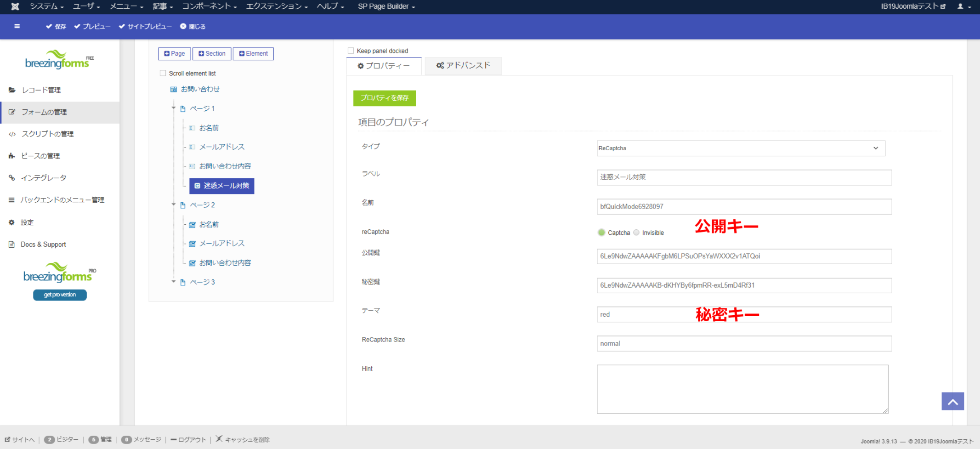980x449 pixels.
Task: Open ピースの管理 puzzle icon
Action: 12,156
